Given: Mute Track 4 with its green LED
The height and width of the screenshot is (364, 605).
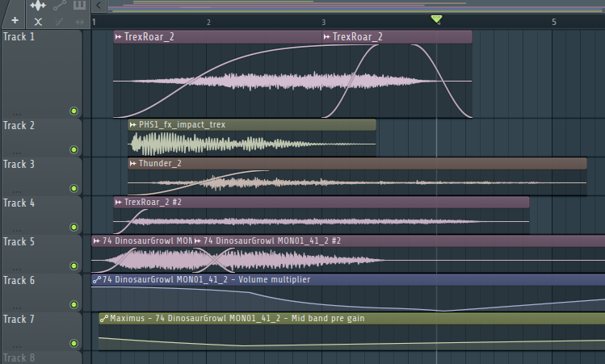Looking at the screenshot, I should click(74, 227).
